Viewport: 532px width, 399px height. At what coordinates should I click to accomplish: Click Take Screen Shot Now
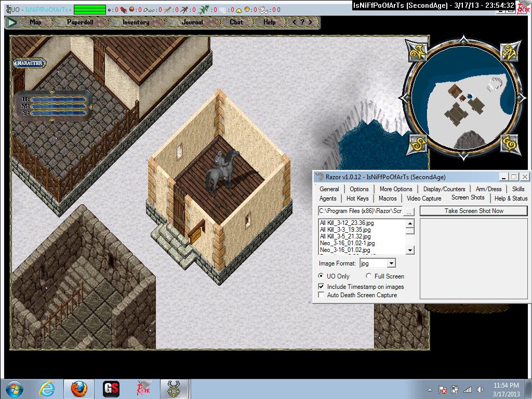[x=473, y=211]
